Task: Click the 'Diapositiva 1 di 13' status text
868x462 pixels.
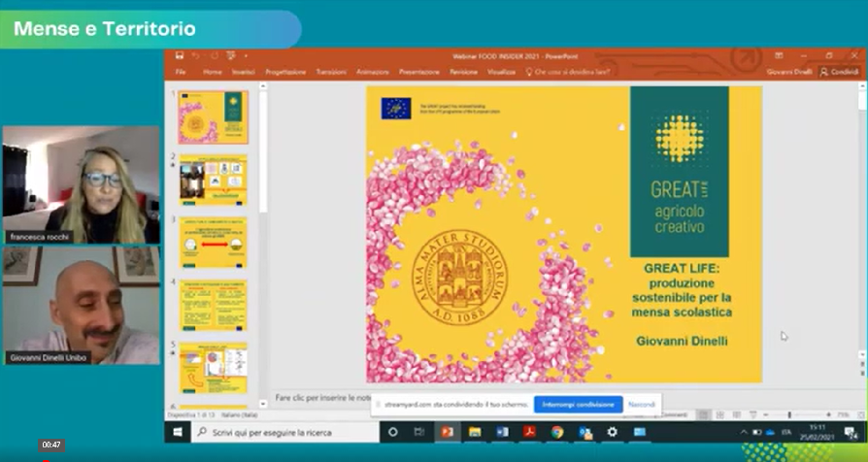Action: point(190,415)
